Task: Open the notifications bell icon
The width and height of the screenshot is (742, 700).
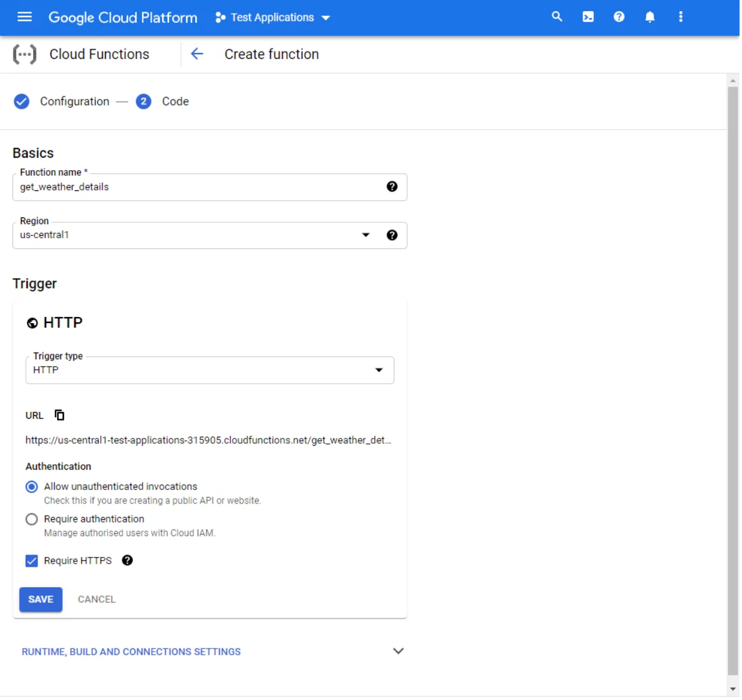Action: [x=650, y=17]
